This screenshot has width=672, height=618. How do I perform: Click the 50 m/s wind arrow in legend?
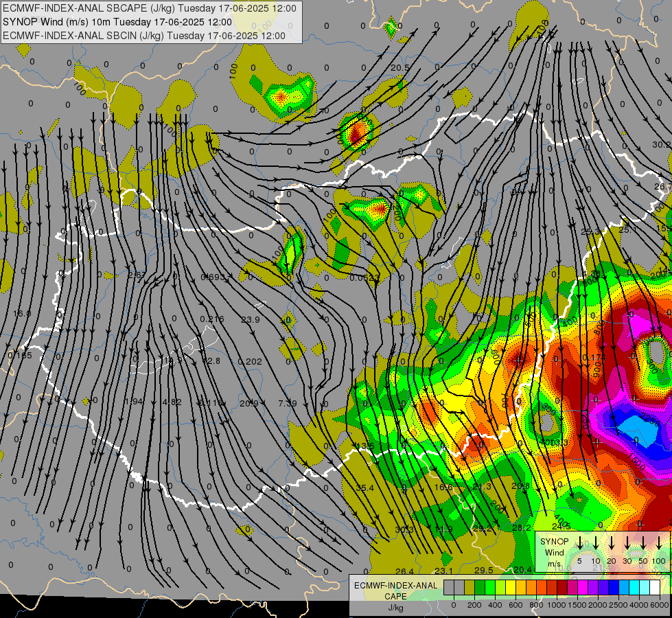[x=643, y=542]
